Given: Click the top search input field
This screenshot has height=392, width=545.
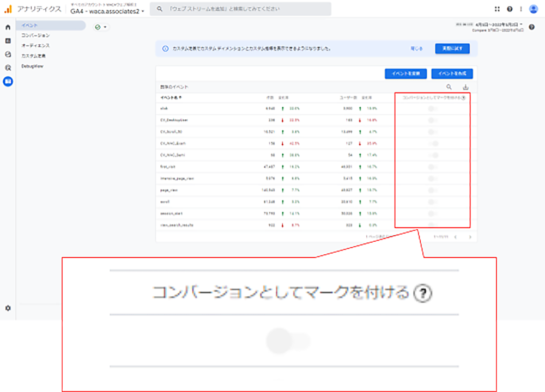Looking at the screenshot, I should [x=240, y=9].
